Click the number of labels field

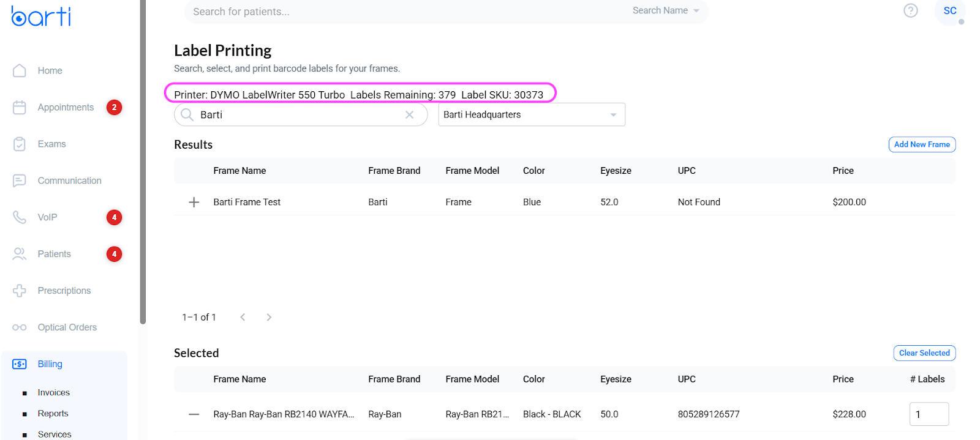[x=929, y=414]
